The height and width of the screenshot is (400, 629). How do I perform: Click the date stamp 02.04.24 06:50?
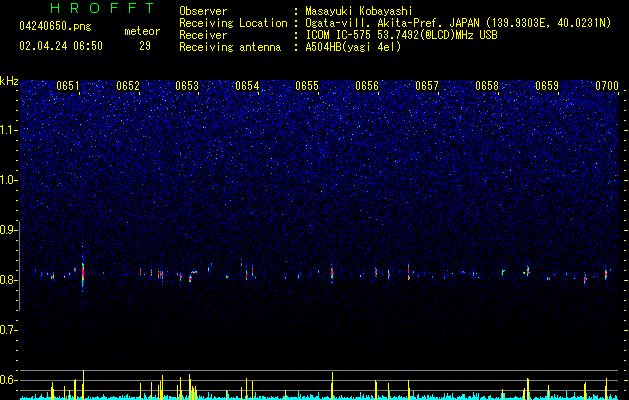pos(61,46)
